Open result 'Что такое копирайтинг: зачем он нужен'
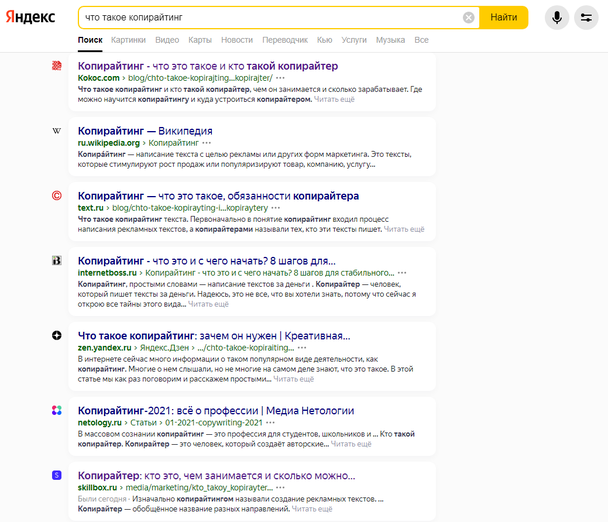Viewport: 608px width, 522px height. pos(214,336)
